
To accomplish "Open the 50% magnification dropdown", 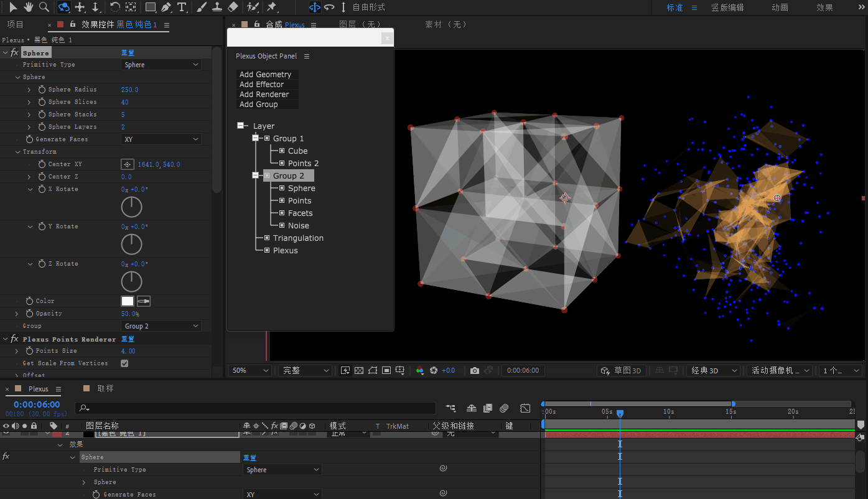I will coord(250,370).
